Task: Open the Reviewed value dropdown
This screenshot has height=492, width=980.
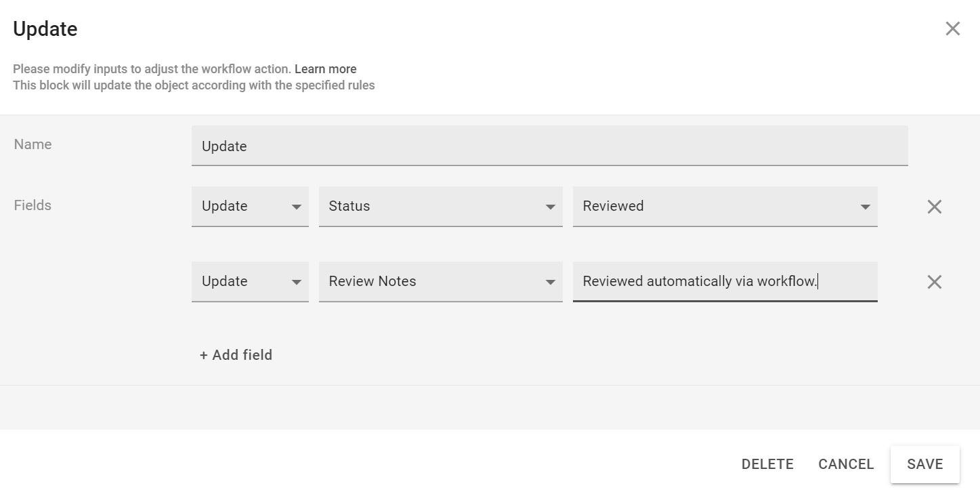Action: [725, 207]
